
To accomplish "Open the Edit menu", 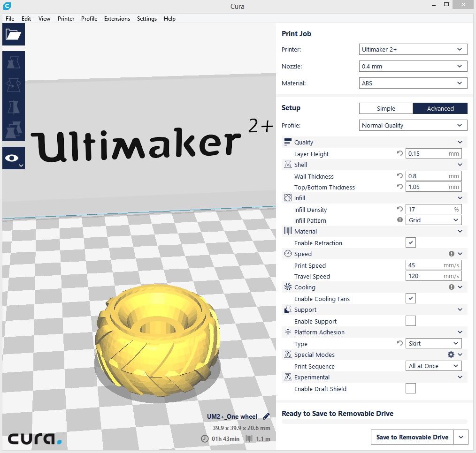I will (x=26, y=18).
